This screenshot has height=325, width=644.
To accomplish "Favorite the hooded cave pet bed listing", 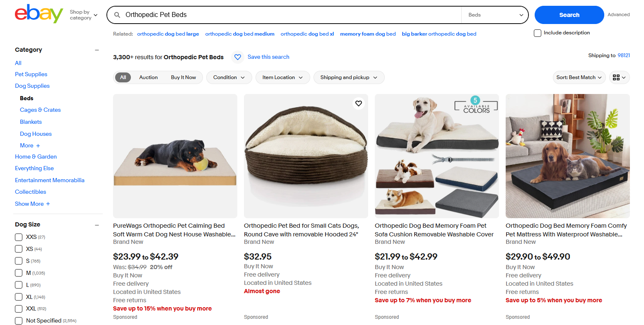I will tap(358, 103).
